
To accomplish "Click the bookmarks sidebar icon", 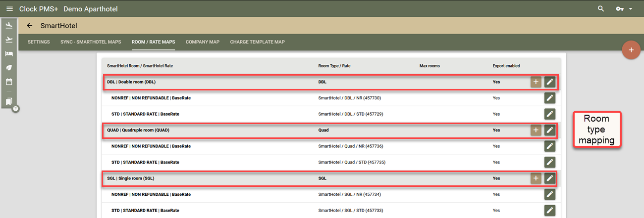I will pyautogui.click(x=9, y=101).
